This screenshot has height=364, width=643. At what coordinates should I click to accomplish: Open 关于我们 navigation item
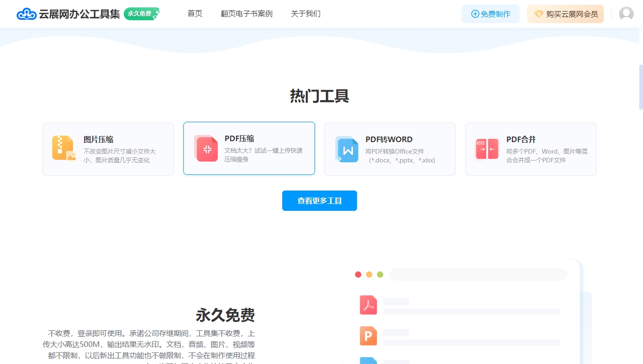306,14
